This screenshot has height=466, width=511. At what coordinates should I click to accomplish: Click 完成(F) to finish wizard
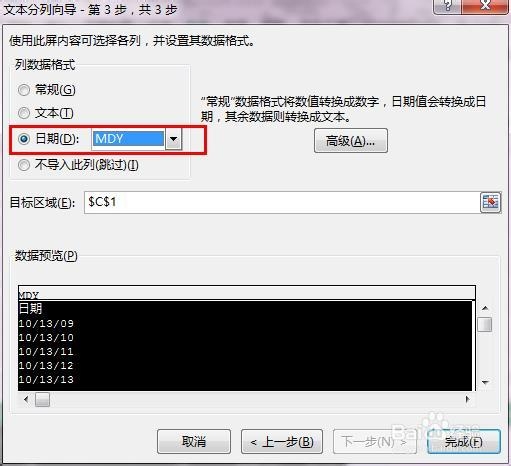pyautogui.click(x=464, y=442)
